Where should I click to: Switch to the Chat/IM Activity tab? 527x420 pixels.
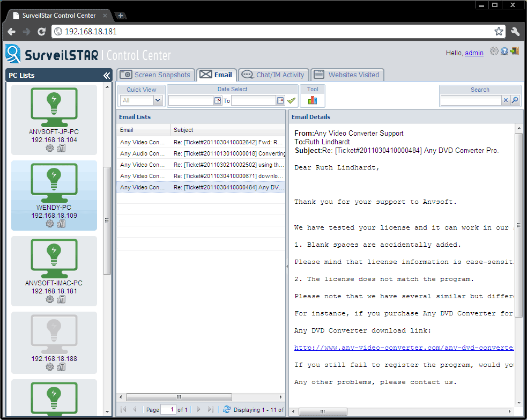[x=273, y=75]
